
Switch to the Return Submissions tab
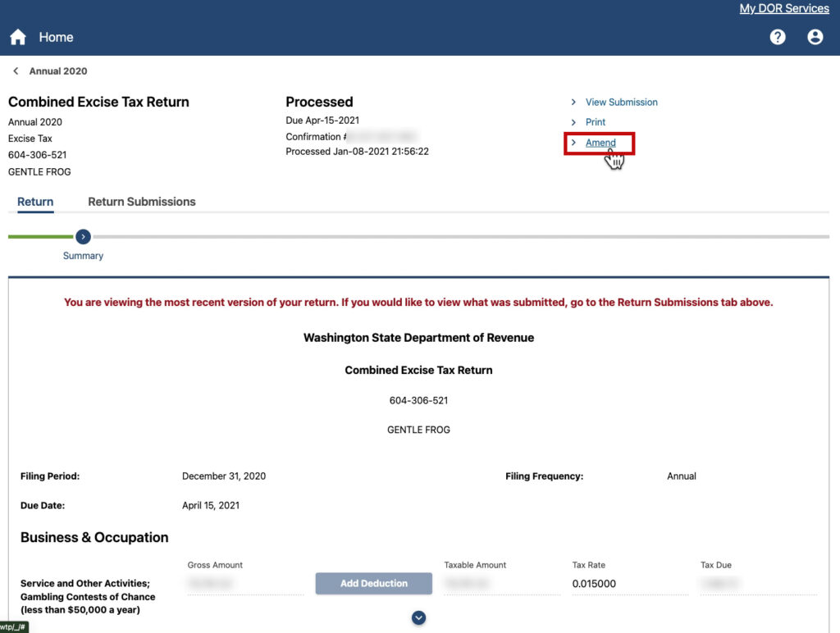pyautogui.click(x=141, y=201)
